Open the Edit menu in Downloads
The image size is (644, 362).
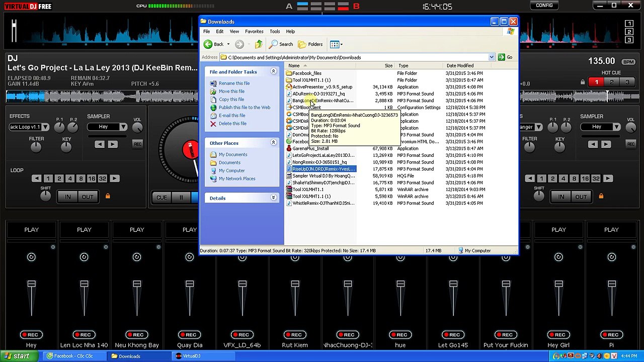(x=220, y=31)
